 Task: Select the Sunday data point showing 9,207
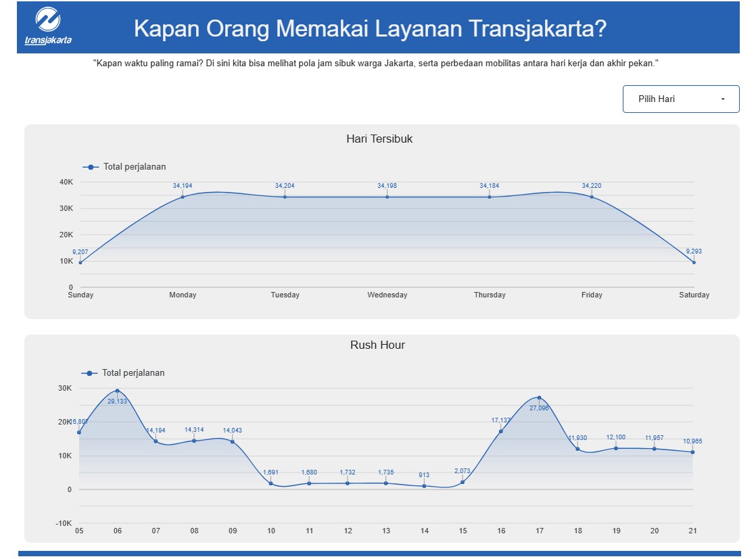pyautogui.click(x=79, y=262)
